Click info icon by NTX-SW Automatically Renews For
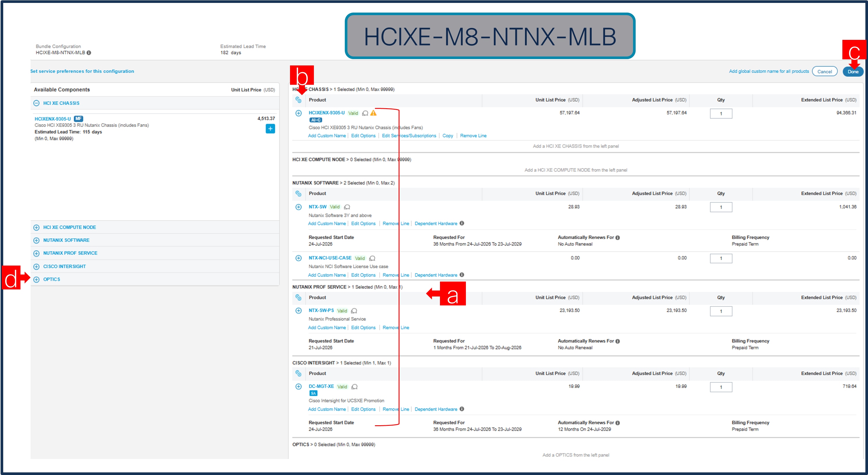Screen dimensions: 868x475 point(618,238)
